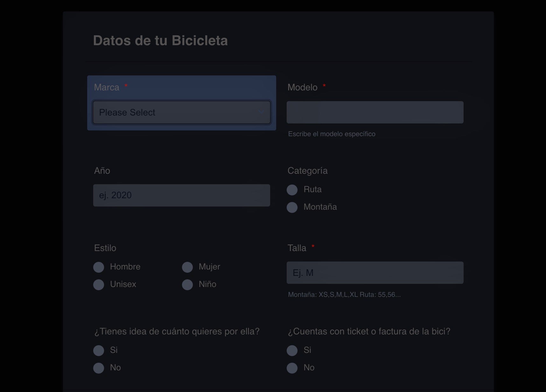The height and width of the screenshot is (392, 546).
Task: Select No for price idea question
Action: click(99, 368)
